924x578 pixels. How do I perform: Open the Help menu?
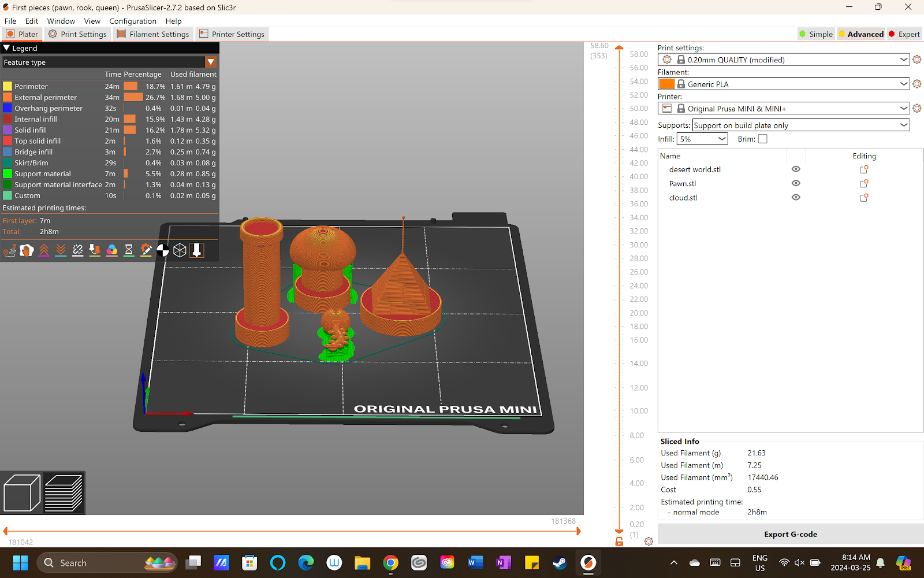click(x=173, y=21)
